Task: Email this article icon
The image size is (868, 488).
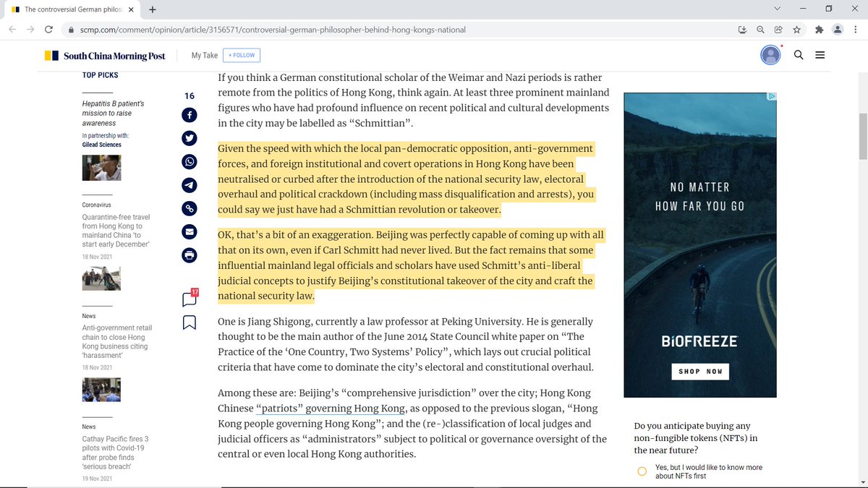Action: (x=190, y=231)
